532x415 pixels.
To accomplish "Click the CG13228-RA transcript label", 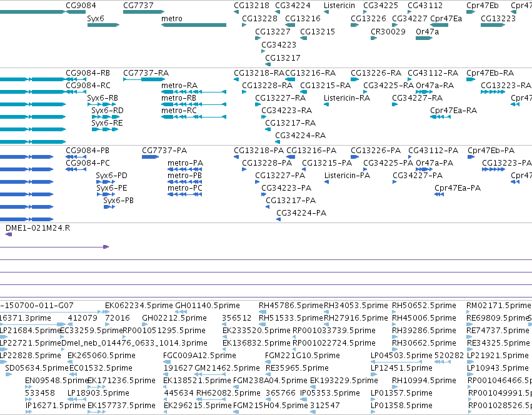I will 268,86.
